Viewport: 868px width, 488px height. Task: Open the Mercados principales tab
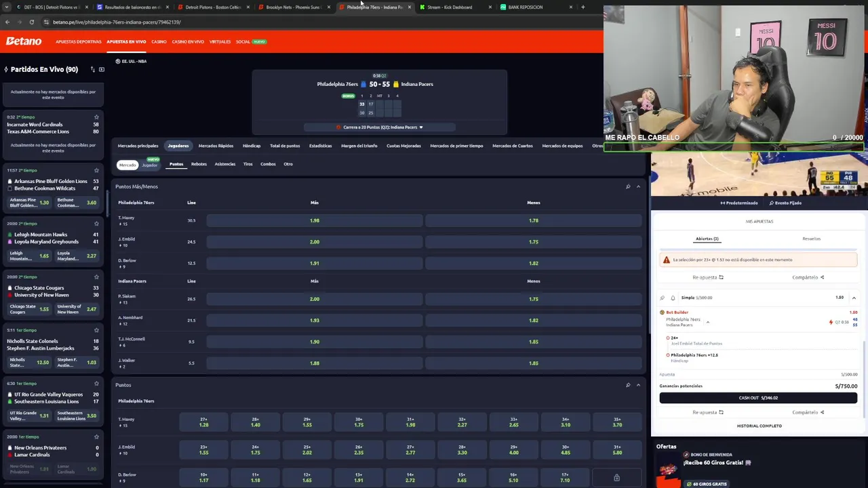[138, 146]
